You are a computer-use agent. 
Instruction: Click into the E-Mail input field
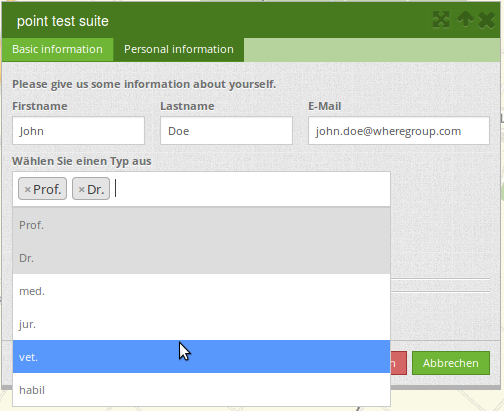pyautogui.click(x=399, y=131)
